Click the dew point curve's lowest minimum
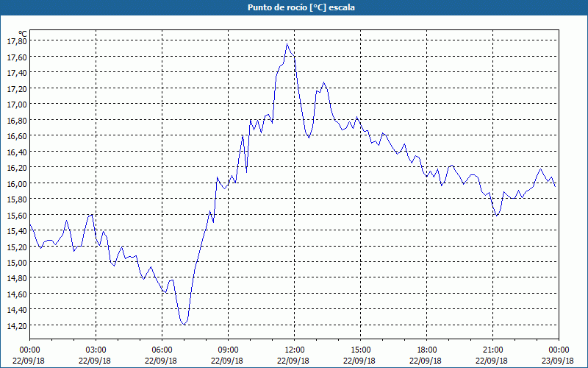The image size is (588, 368). [184, 324]
